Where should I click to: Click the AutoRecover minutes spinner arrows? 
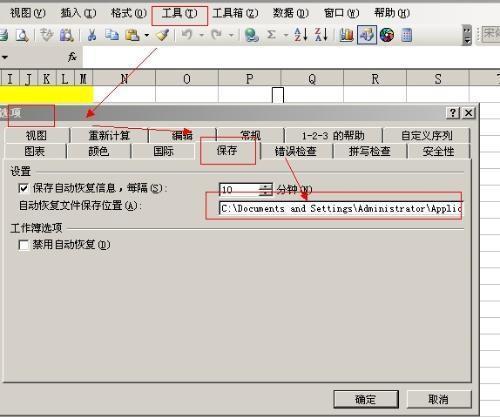(266, 189)
